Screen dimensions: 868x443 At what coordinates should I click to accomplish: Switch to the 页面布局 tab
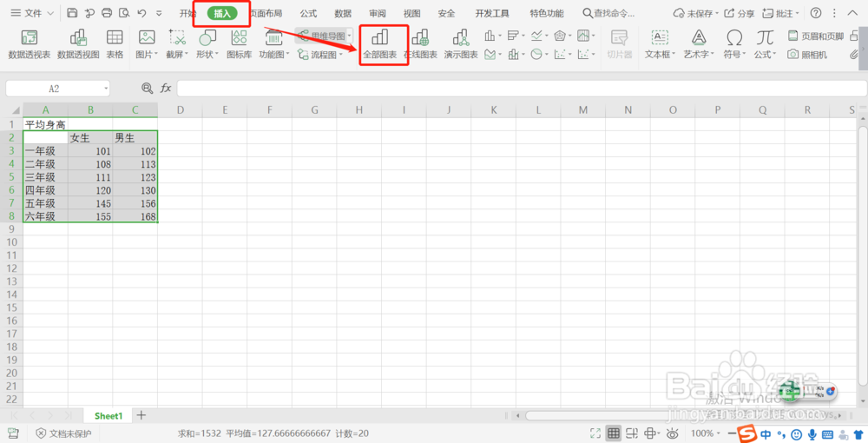[266, 13]
